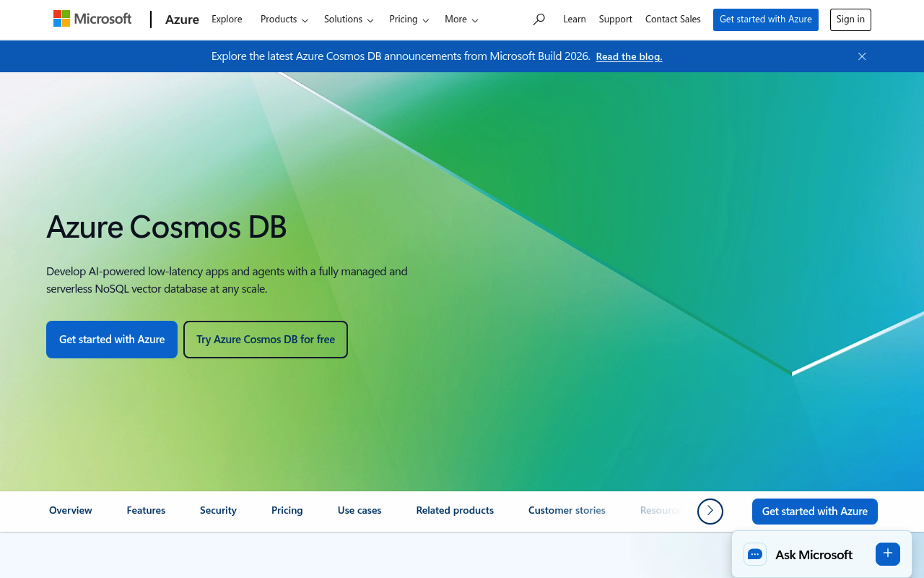The width and height of the screenshot is (924, 578).
Task: Select the Pricing tab in section nav
Action: point(287,510)
